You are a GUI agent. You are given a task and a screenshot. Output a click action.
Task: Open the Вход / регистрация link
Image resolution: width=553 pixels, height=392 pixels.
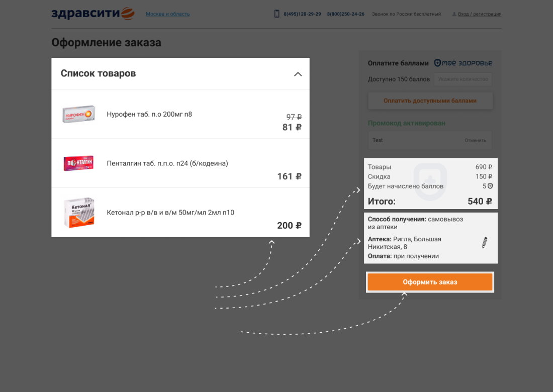tap(479, 14)
